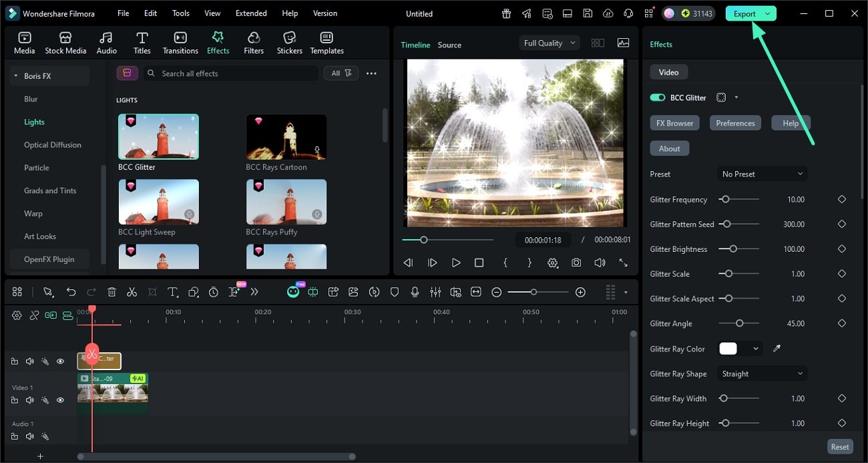Select the split/scissors tool in the timeline toolbar
This screenshot has height=463, width=868.
click(x=132, y=292)
